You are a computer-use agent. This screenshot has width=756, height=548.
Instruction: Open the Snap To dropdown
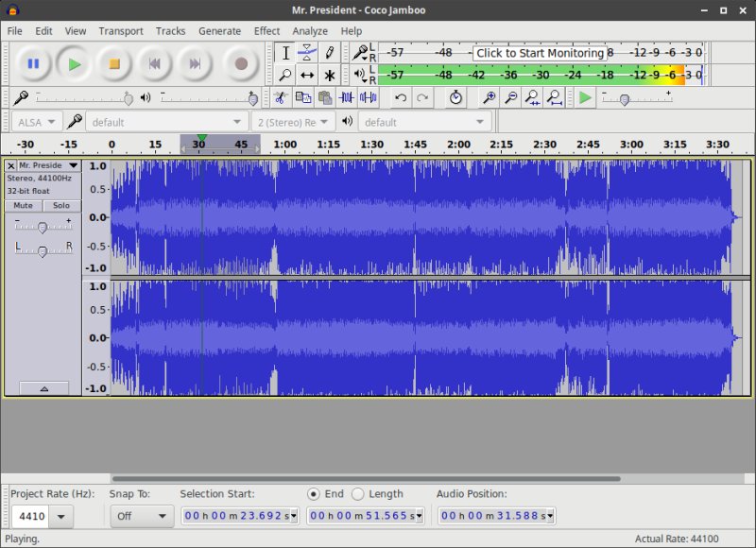(142, 516)
